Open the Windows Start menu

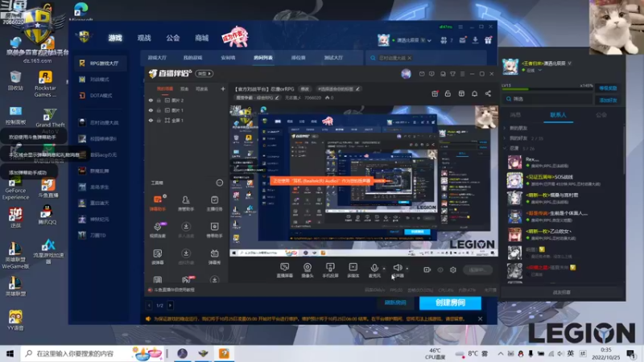tap(10, 353)
